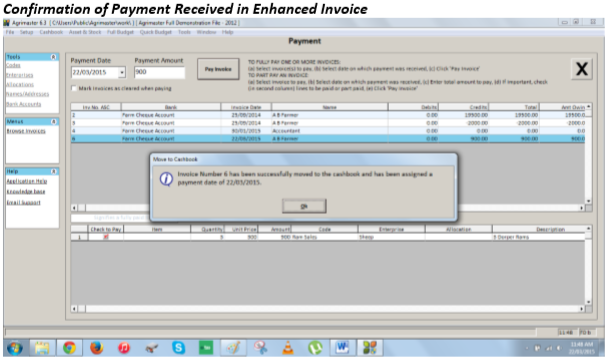
Task: Open the Email Support link
Action: pyautogui.click(x=23, y=202)
